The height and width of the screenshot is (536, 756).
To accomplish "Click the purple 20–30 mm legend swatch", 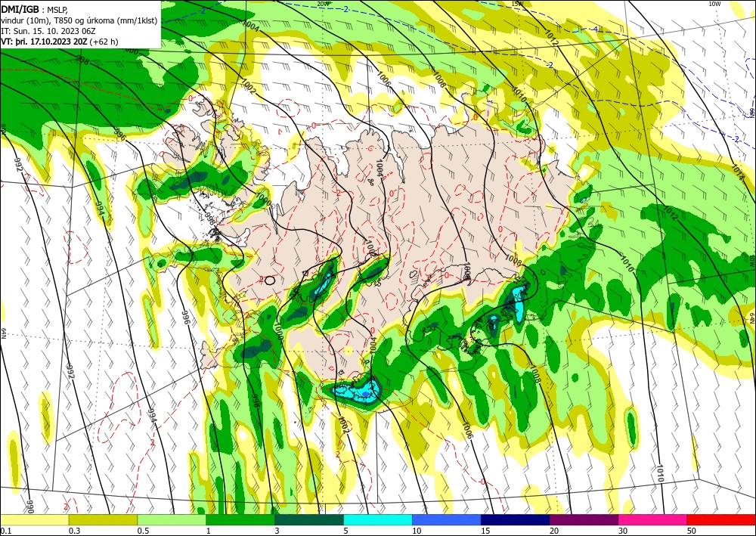I will [x=584, y=519].
